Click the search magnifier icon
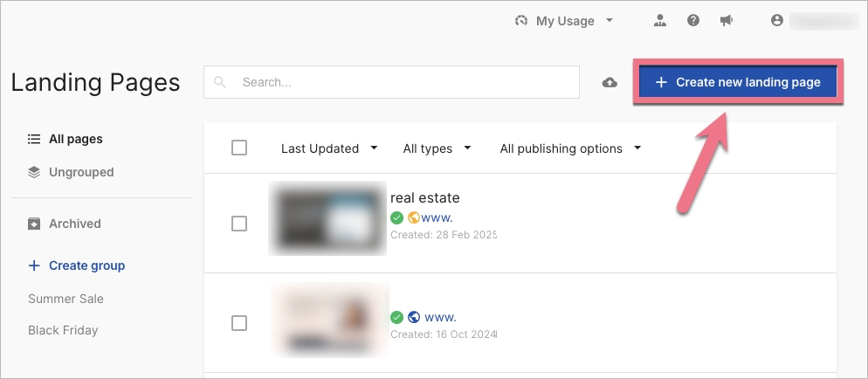 220,82
